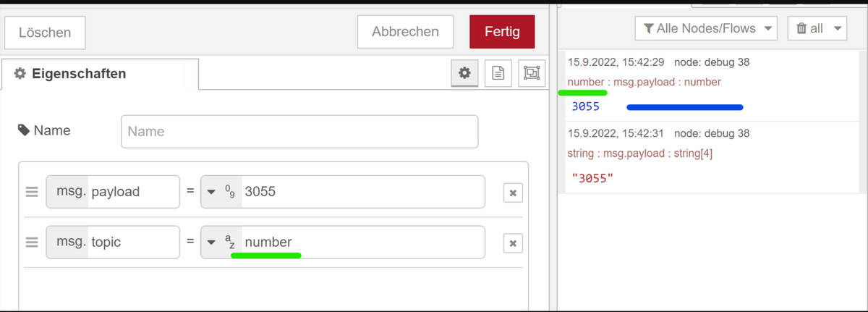Click debug message value "3055" string

592,177
